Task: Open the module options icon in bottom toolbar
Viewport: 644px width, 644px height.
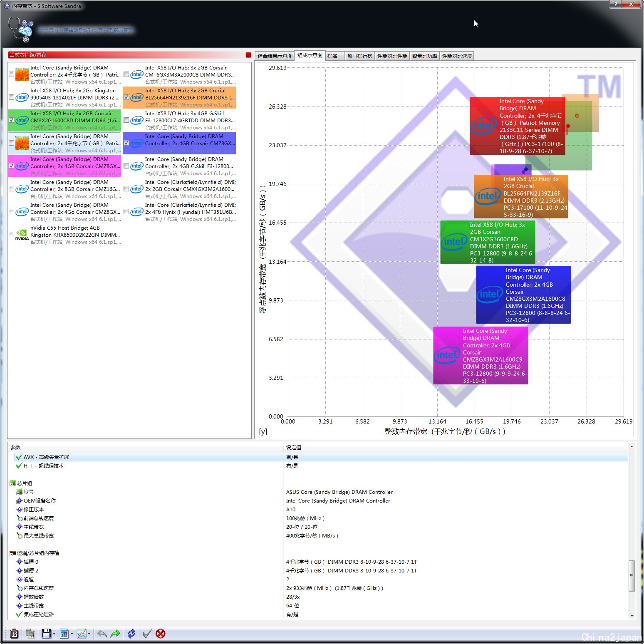Action: click(14, 634)
